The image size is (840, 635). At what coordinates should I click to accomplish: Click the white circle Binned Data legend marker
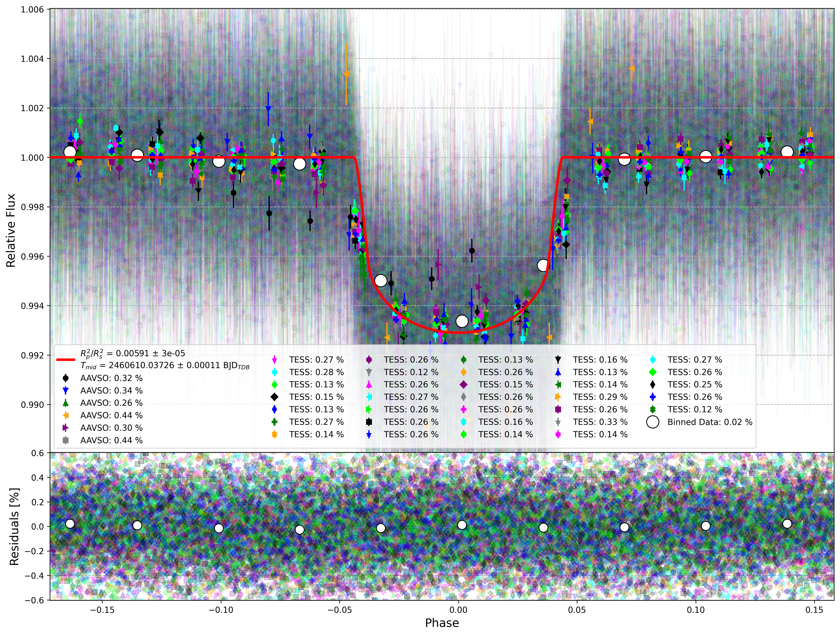click(652, 422)
